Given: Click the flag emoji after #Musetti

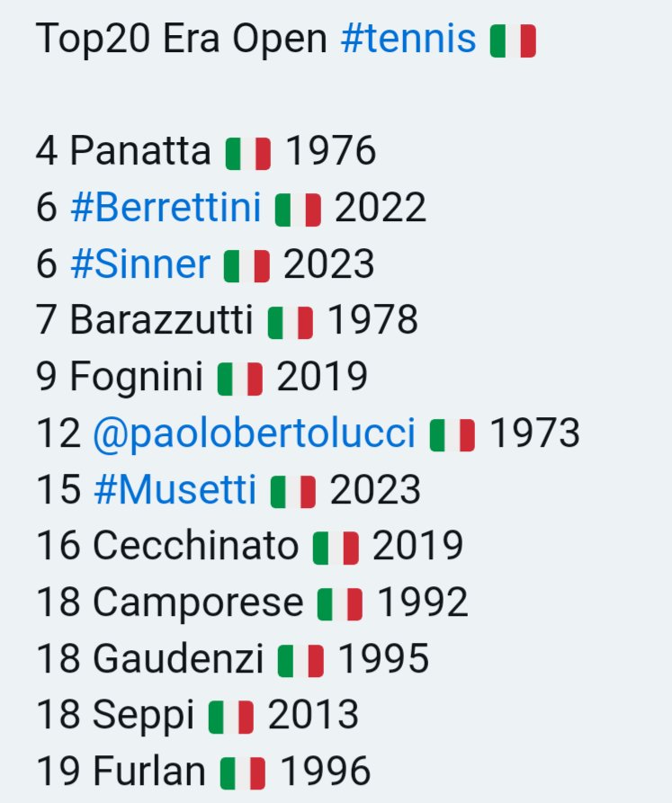Looking at the screenshot, I should pos(293,491).
